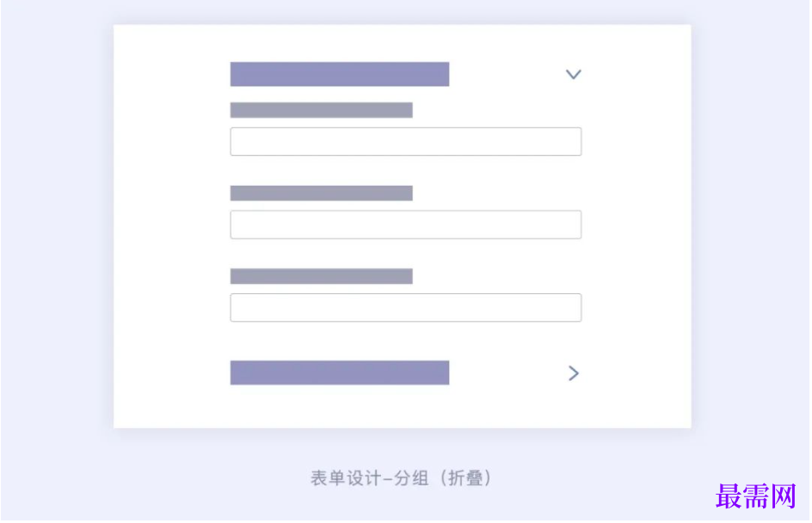Click the 需 character in the watermark
This screenshot has height=523, width=812.
pyautogui.click(x=757, y=496)
